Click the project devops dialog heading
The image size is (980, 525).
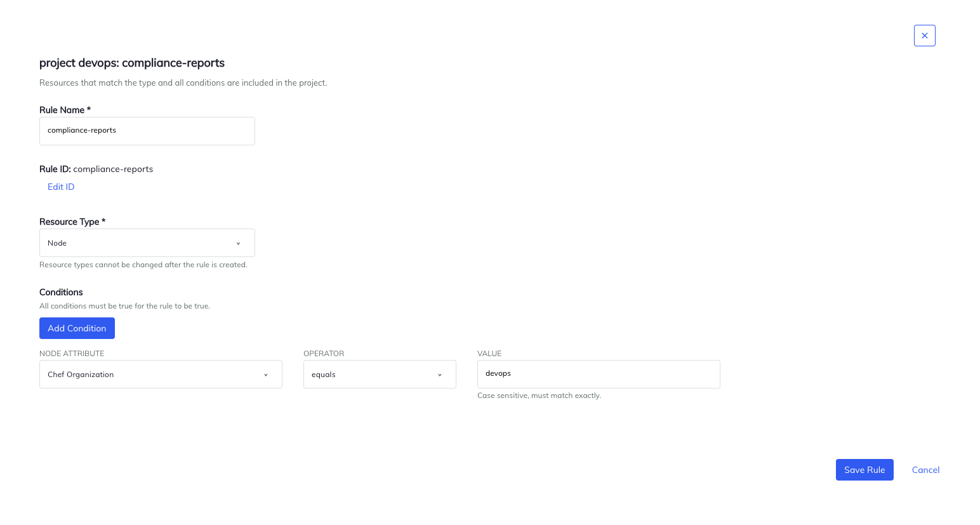tap(131, 63)
